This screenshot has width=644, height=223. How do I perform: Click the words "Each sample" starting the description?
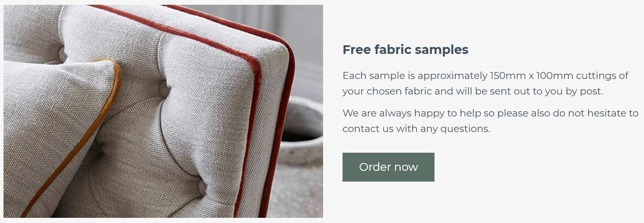coord(373,76)
